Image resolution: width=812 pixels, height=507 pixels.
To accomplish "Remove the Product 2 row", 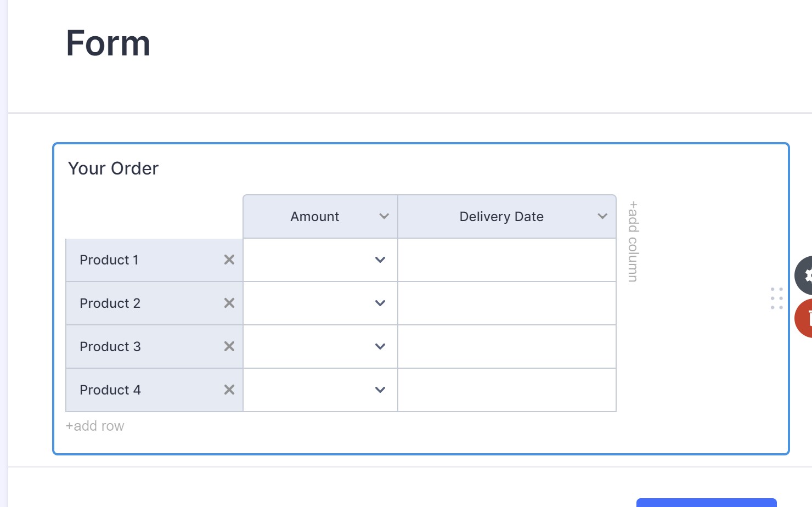I will tap(229, 303).
